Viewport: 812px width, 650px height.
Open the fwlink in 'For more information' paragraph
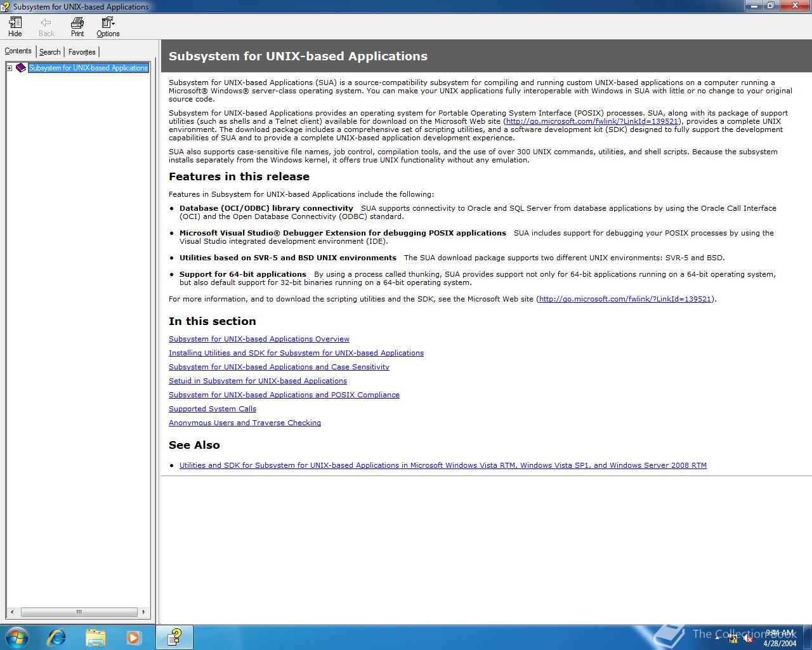pos(625,299)
